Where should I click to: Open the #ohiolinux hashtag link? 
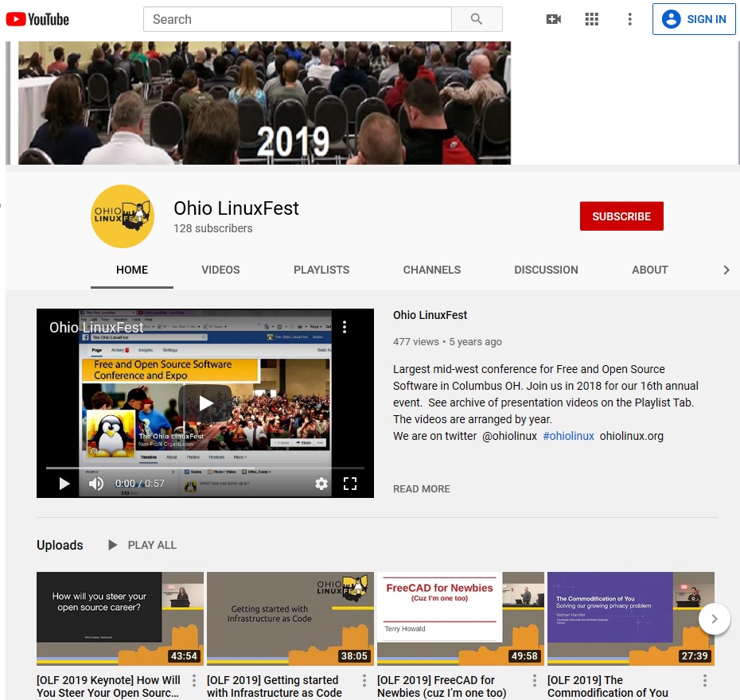568,436
